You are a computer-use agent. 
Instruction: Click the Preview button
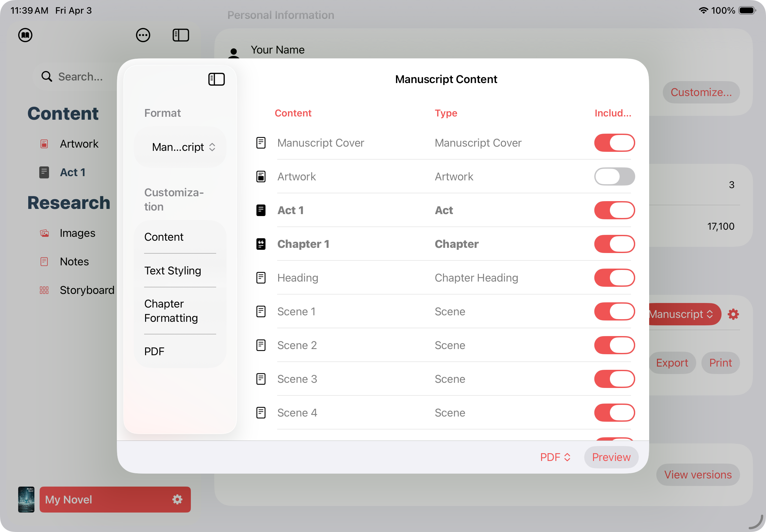point(611,457)
